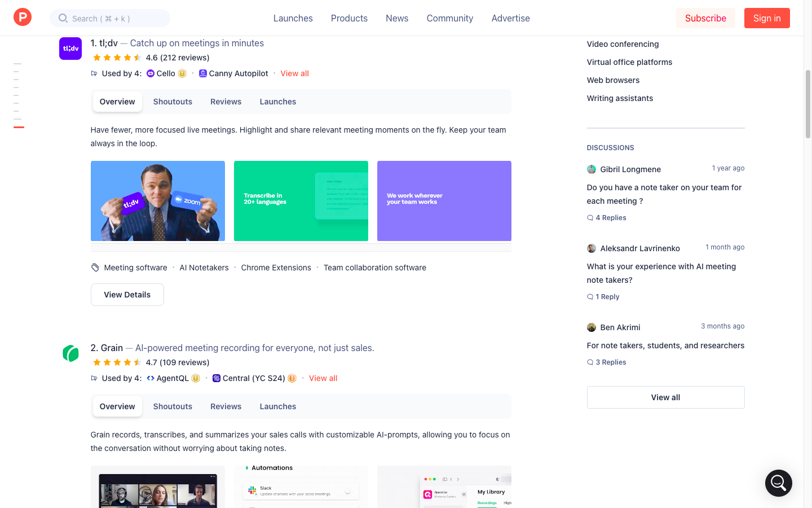The width and height of the screenshot is (812, 508).
Task: Open discussion about students and researchers
Action: [665, 345]
